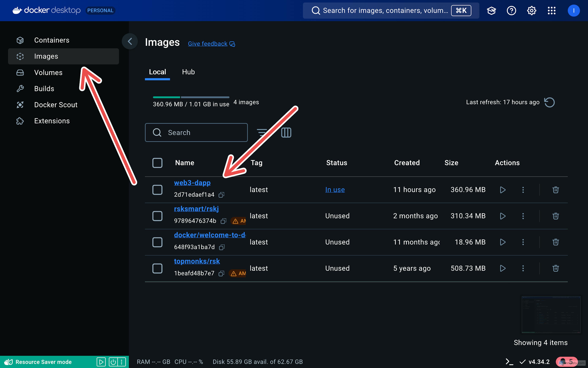Check the web3-dapp image checkbox
Screen dimensions: 588x368
point(157,190)
